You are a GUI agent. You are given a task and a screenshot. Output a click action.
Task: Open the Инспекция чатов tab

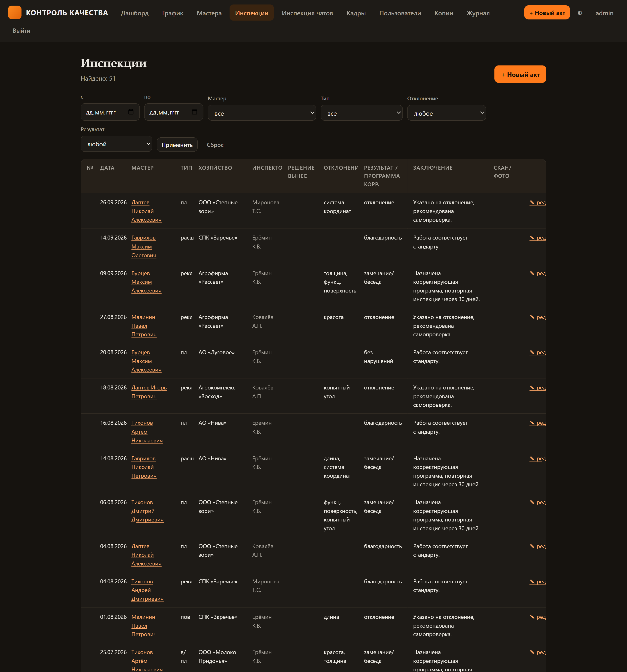click(x=307, y=13)
